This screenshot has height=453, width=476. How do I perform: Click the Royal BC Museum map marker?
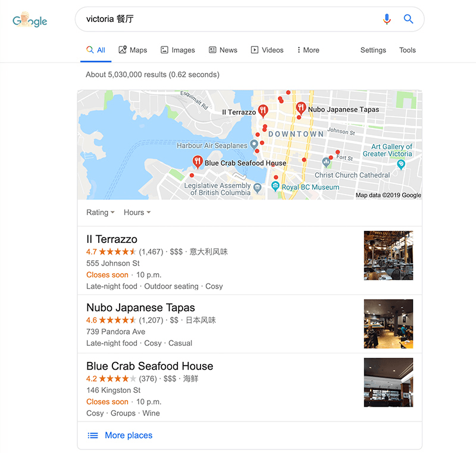tap(275, 186)
